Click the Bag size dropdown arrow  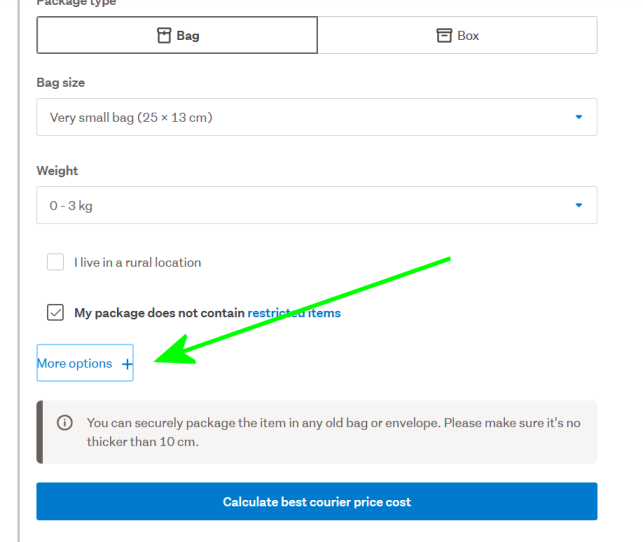click(578, 117)
